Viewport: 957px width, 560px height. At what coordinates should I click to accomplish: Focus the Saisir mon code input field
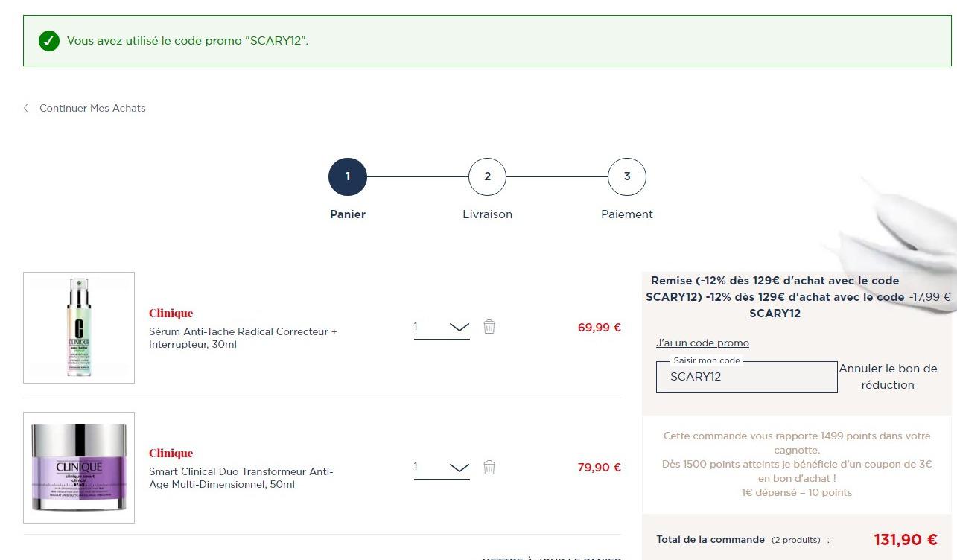tap(746, 377)
